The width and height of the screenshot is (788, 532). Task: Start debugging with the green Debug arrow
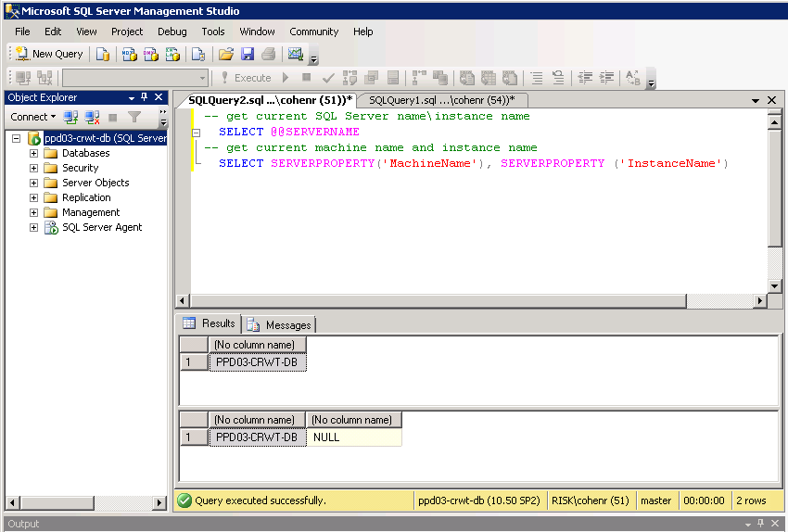pyautogui.click(x=286, y=77)
